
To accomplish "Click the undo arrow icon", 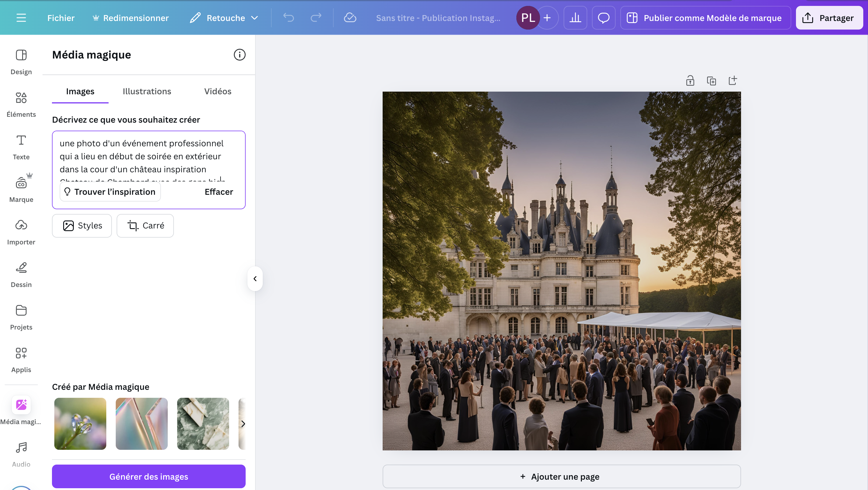I will coord(288,18).
